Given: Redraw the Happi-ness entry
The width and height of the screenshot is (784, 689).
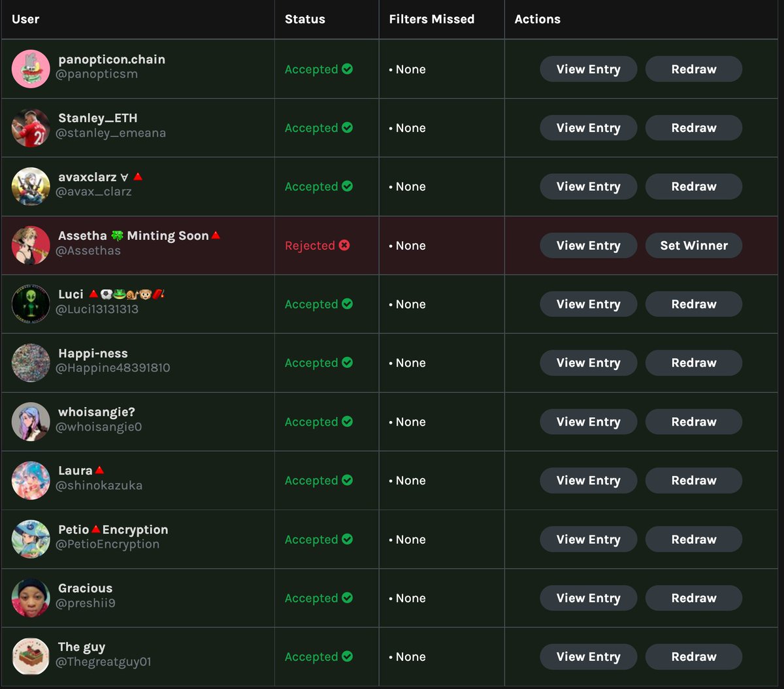Looking at the screenshot, I should coord(694,363).
